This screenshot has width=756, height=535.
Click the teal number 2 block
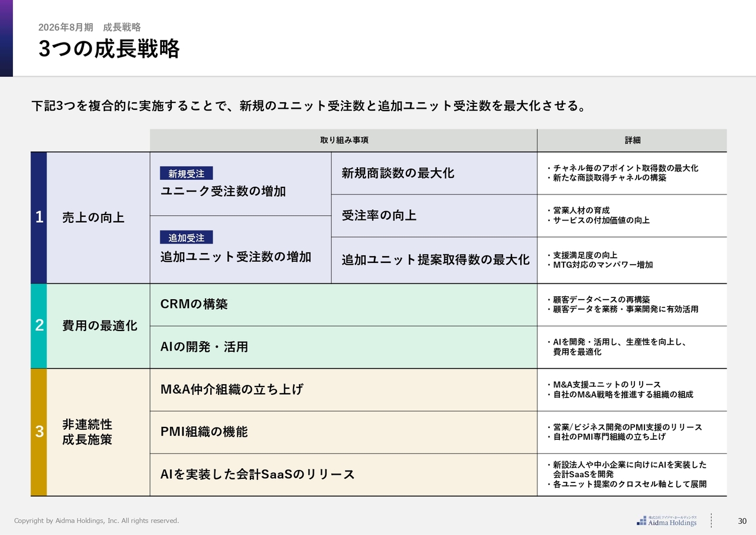pyautogui.click(x=39, y=326)
